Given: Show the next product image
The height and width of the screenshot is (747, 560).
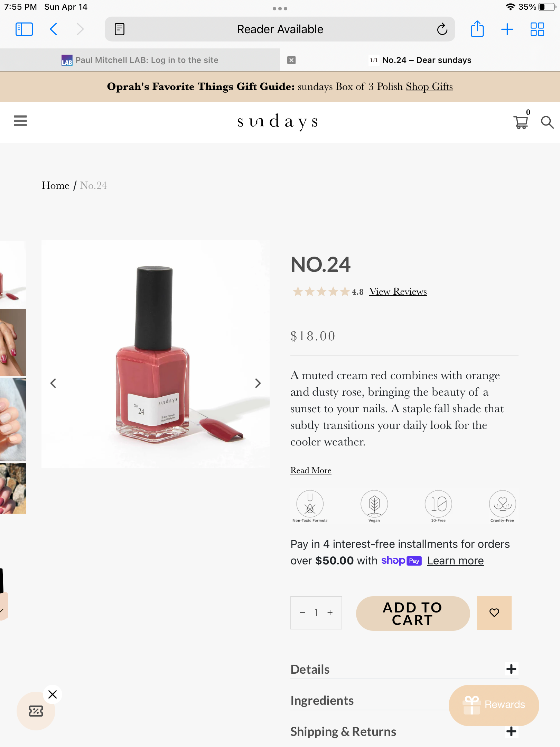Looking at the screenshot, I should [258, 383].
